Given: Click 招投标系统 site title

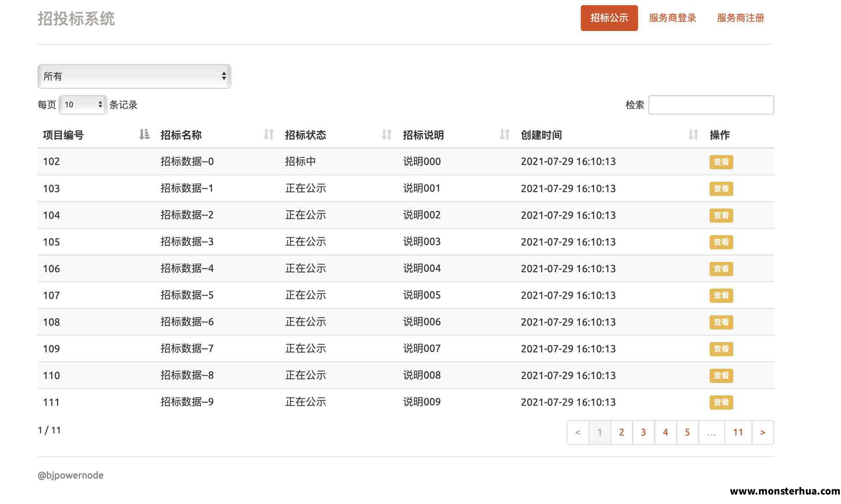Looking at the screenshot, I should 76,19.
